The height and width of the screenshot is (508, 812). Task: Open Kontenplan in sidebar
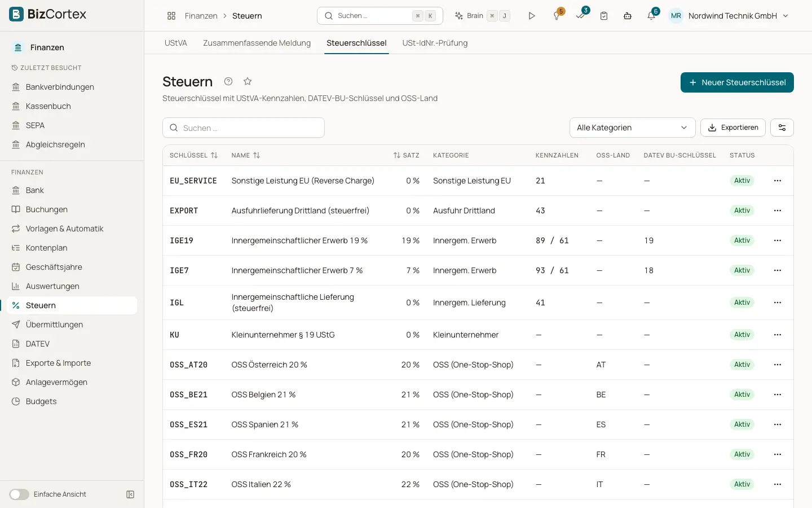(x=72, y=248)
